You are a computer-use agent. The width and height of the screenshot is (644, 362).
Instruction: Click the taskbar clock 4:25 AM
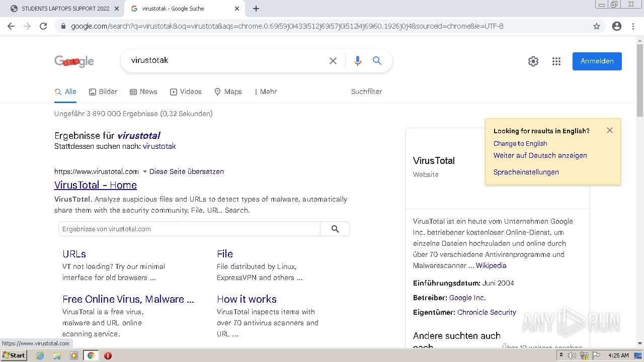(x=618, y=355)
